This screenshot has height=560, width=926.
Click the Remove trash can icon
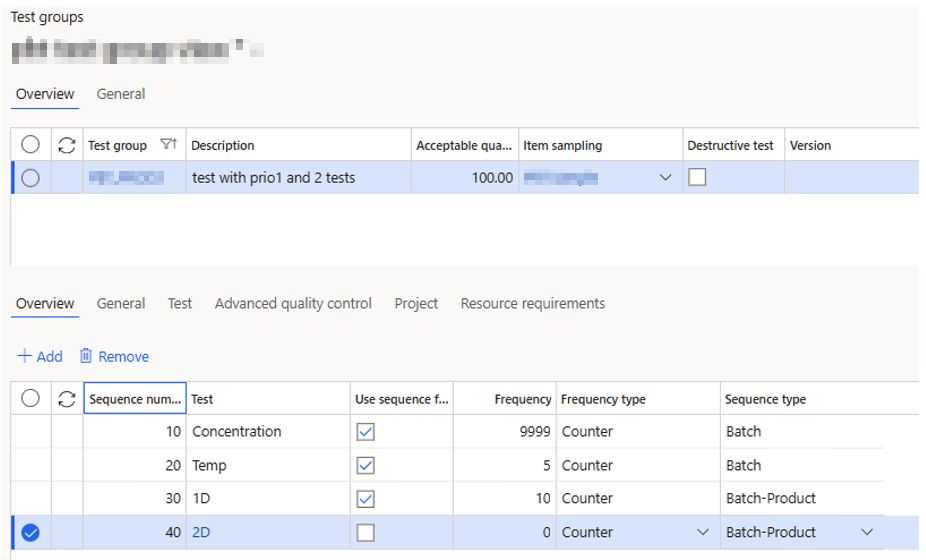pos(86,356)
